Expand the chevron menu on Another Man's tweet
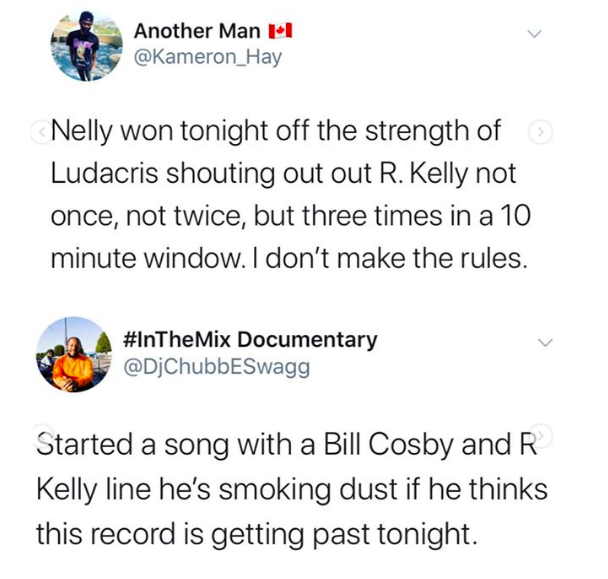Image resolution: width=608 pixels, height=579 pixels. click(538, 34)
